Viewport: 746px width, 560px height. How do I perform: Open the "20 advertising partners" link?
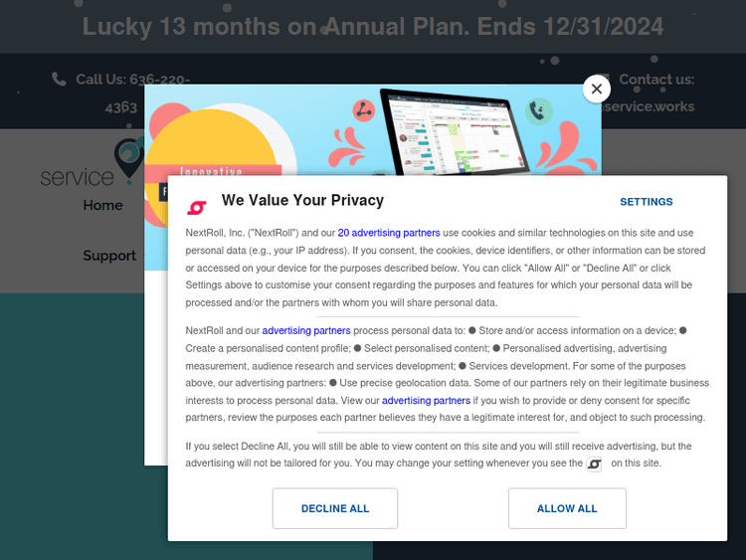coord(389,233)
